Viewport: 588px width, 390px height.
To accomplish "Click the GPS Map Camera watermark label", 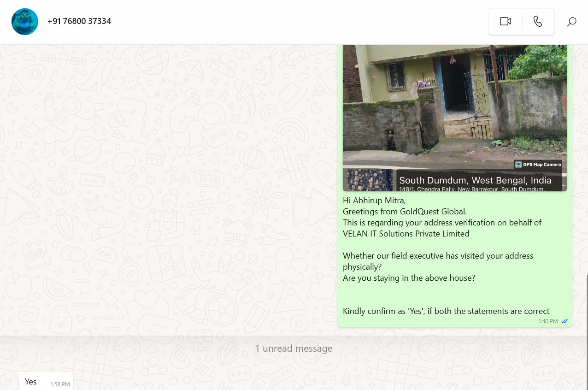I will point(538,165).
